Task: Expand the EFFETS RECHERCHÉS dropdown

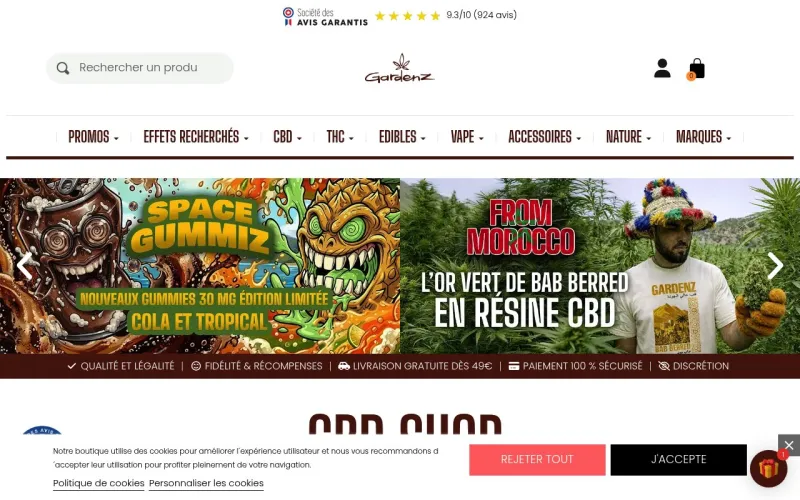Action: point(196,137)
